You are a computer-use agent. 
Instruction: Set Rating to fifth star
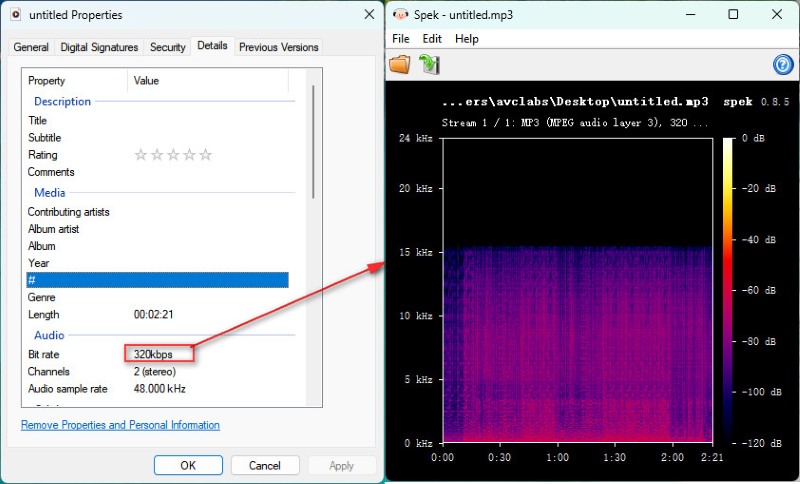pyautogui.click(x=206, y=155)
